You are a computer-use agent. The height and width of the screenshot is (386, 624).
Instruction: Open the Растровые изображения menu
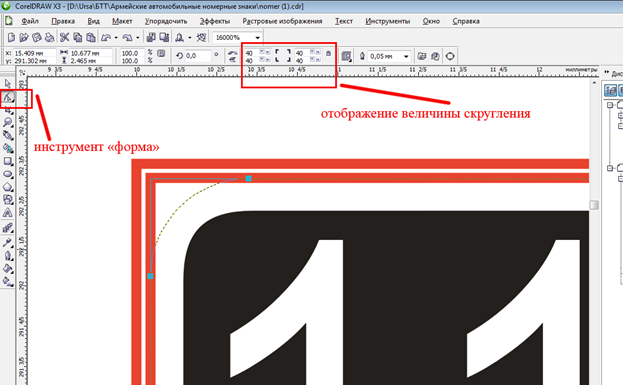[x=283, y=21]
